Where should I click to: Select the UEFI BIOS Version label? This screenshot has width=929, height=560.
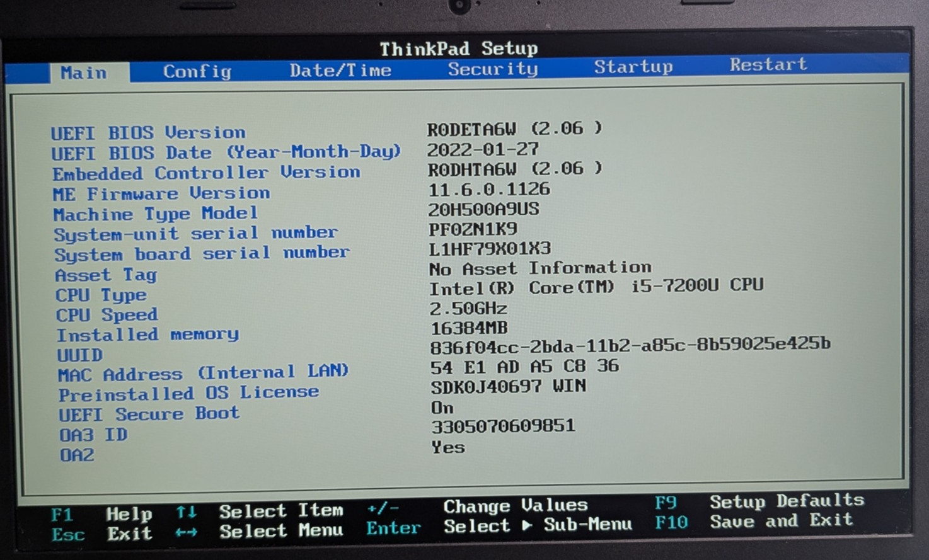coord(148,133)
